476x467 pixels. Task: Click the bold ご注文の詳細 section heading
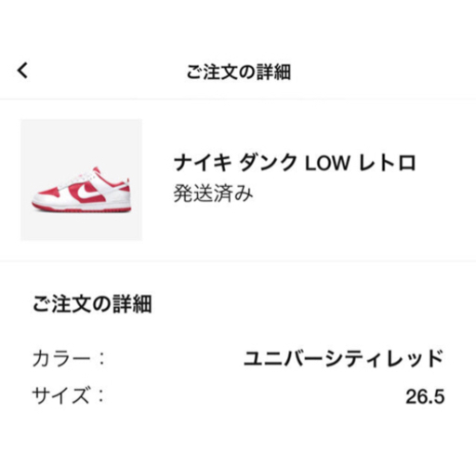coord(92,304)
